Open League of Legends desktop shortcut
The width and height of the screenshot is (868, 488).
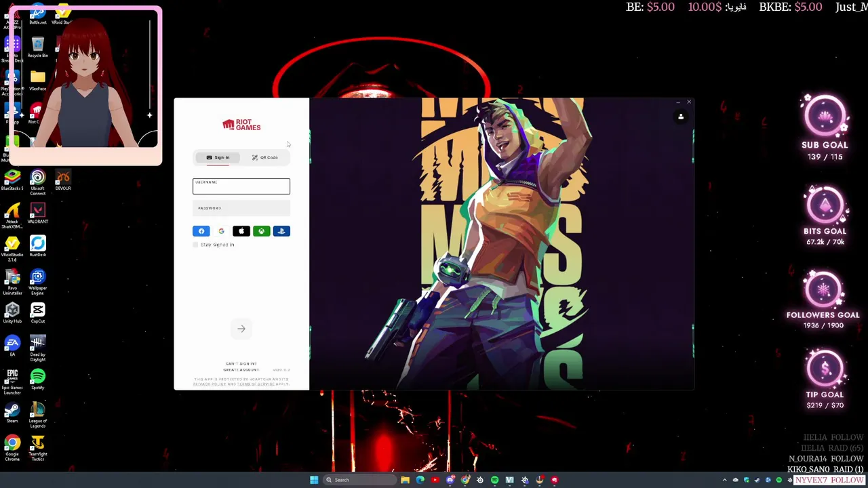click(x=37, y=415)
